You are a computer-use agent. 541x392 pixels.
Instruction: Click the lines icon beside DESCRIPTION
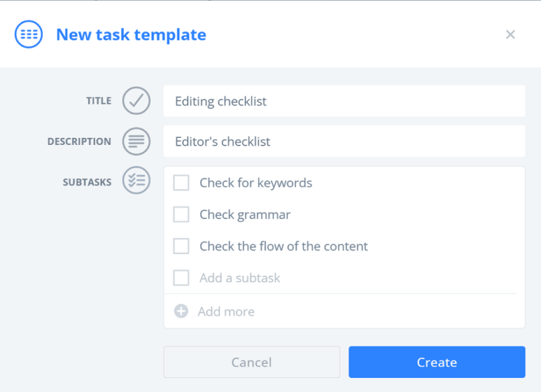click(136, 141)
